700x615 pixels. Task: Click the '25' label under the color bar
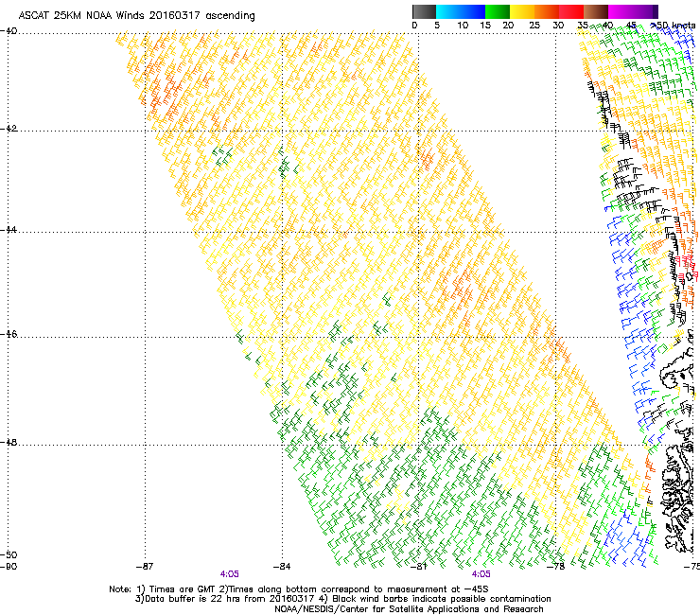(534, 26)
